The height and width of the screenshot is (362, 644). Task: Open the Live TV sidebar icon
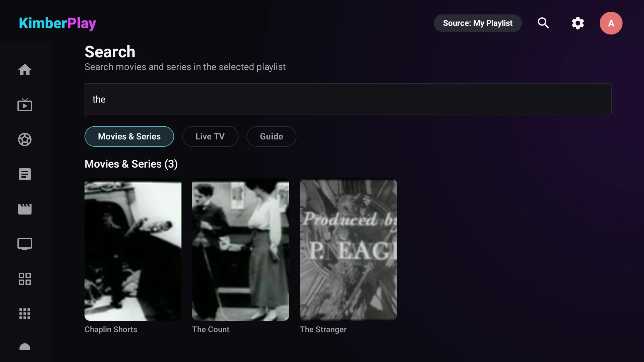click(x=25, y=105)
